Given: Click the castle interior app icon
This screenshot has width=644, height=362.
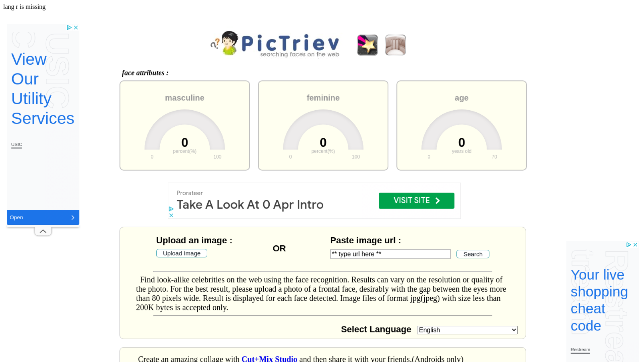Looking at the screenshot, I should pyautogui.click(x=395, y=45).
